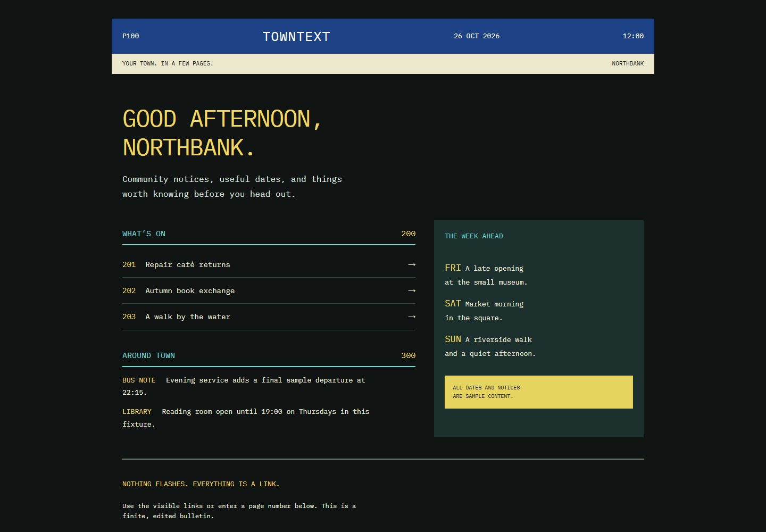Click the LIBRARY label

pyautogui.click(x=137, y=412)
